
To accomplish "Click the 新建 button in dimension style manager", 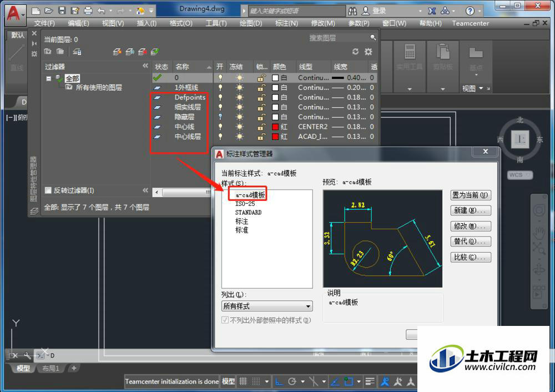I will coord(471,210).
